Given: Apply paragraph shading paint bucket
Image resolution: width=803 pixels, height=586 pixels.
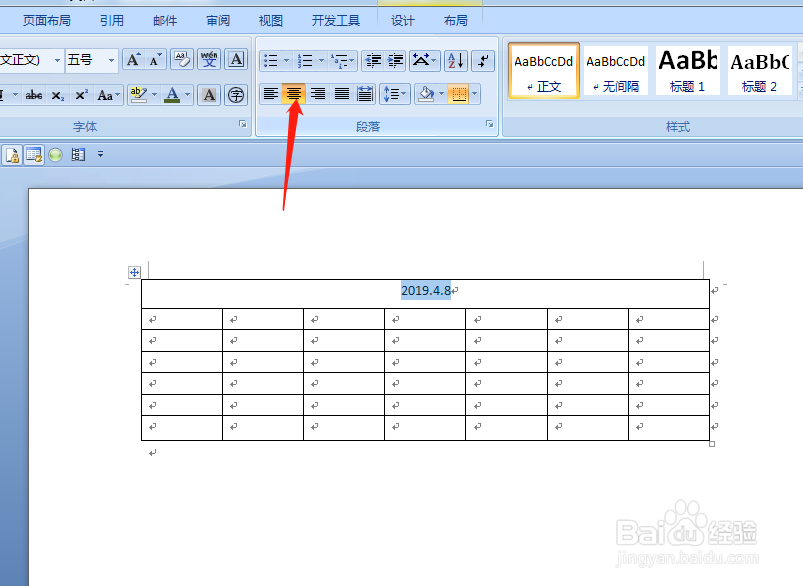Looking at the screenshot, I should 426,94.
